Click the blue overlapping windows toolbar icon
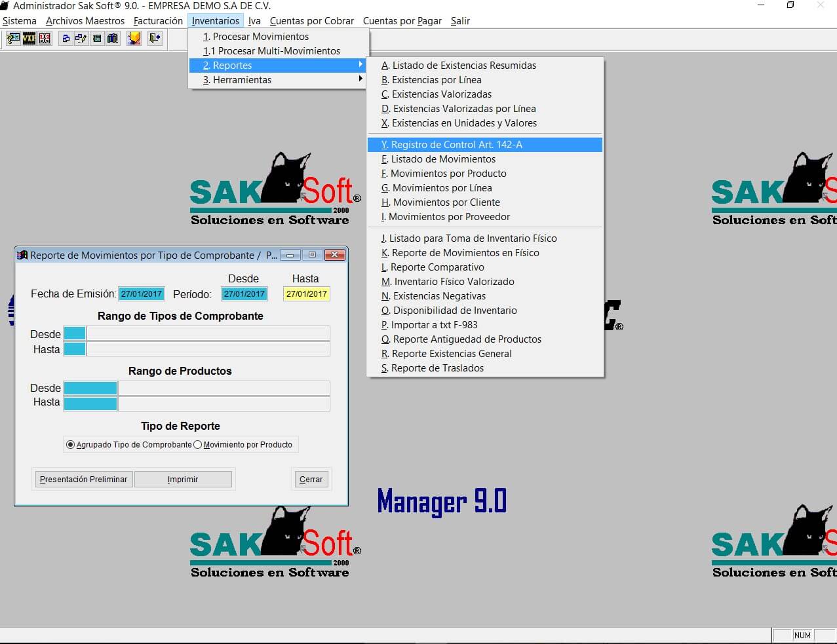Viewport: 837px width, 644px height. point(66,39)
